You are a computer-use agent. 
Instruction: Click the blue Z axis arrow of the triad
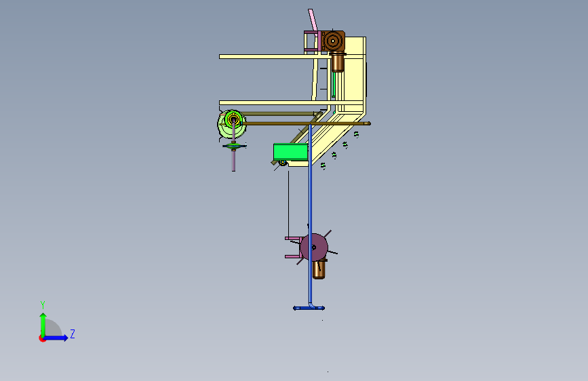coord(56,338)
